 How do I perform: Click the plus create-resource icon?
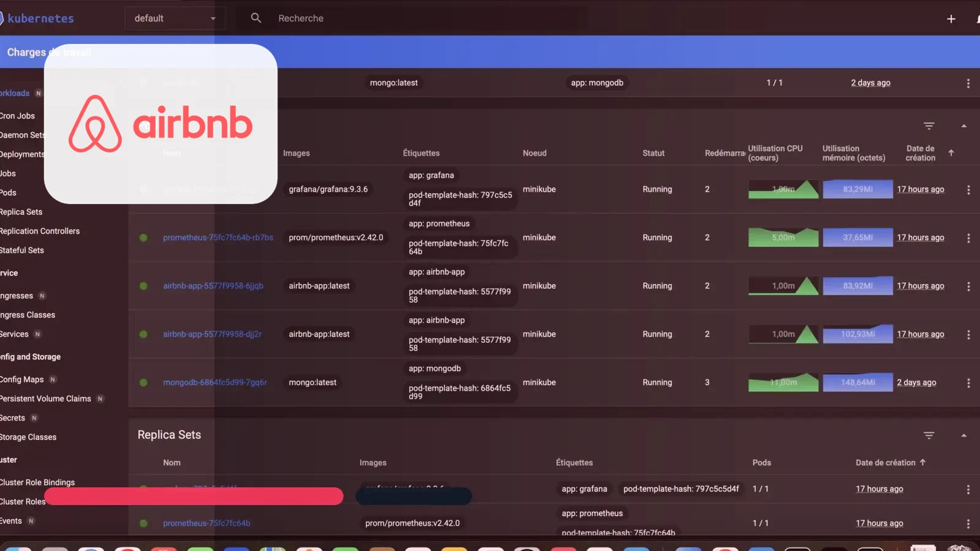click(951, 19)
